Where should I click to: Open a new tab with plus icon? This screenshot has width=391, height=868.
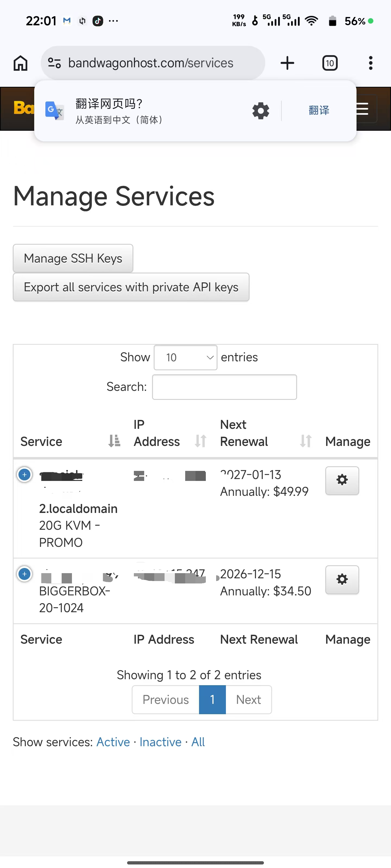[x=288, y=63]
